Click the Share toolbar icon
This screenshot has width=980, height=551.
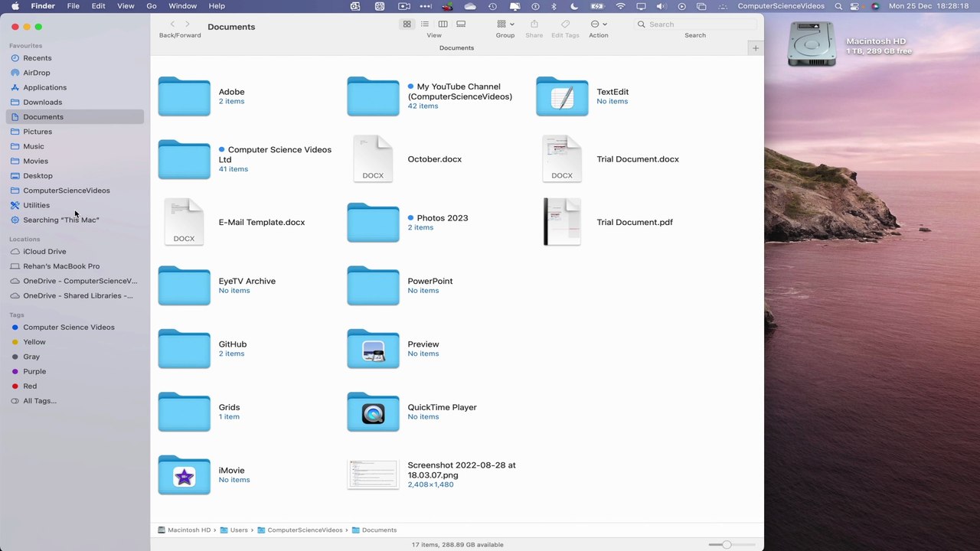[534, 24]
